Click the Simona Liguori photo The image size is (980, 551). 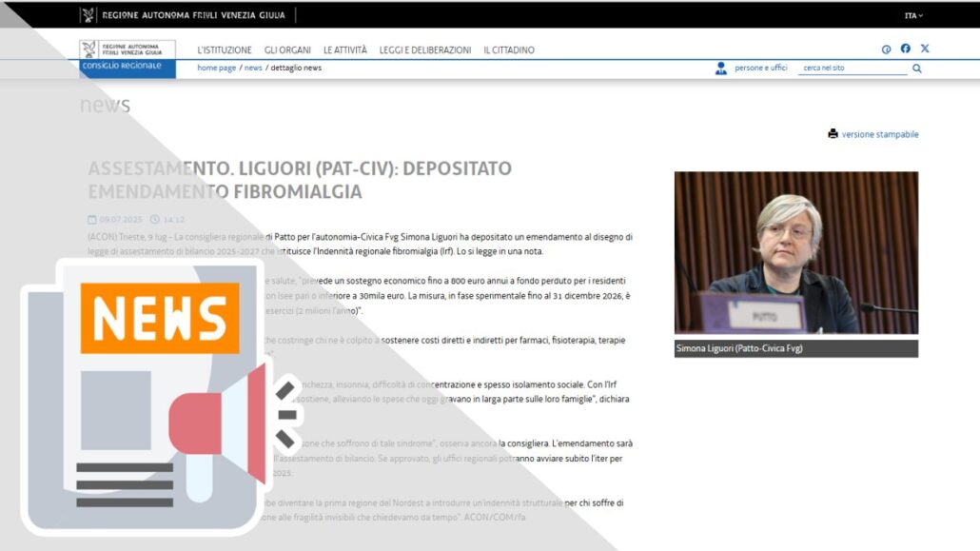[x=796, y=252]
